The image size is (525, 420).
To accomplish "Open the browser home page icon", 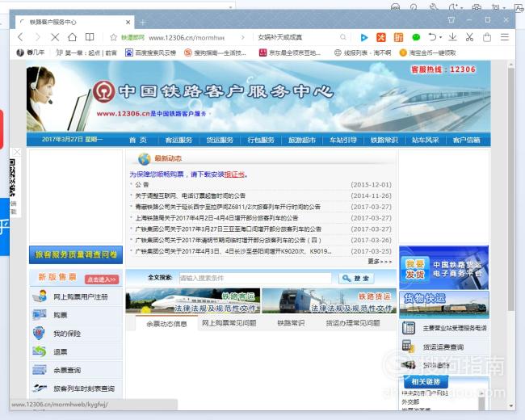I will [x=73, y=37].
